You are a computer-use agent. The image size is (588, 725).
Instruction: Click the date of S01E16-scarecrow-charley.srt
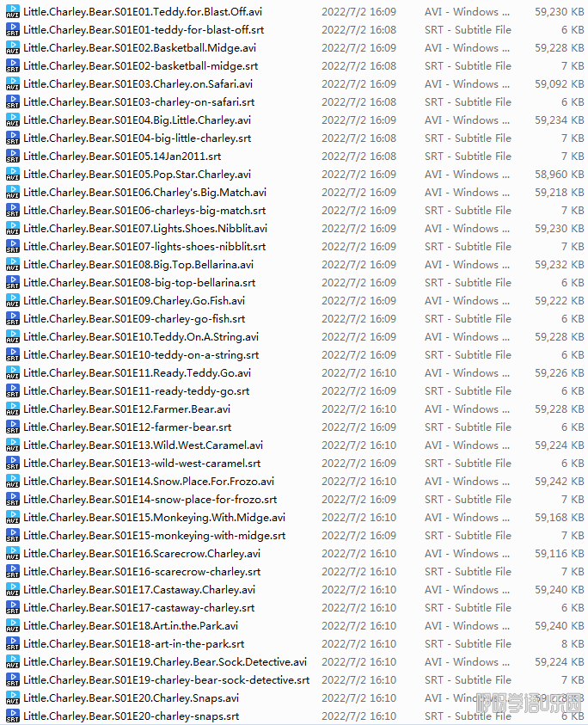tap(358, 572)
